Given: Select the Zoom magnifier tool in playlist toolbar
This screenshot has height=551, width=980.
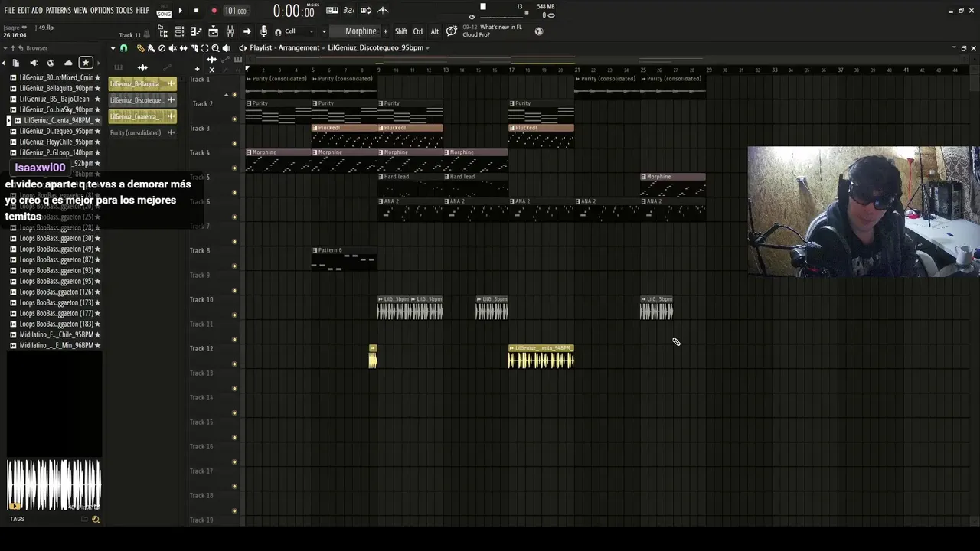Looking at the screenshot, I should (x=215, y=48).
